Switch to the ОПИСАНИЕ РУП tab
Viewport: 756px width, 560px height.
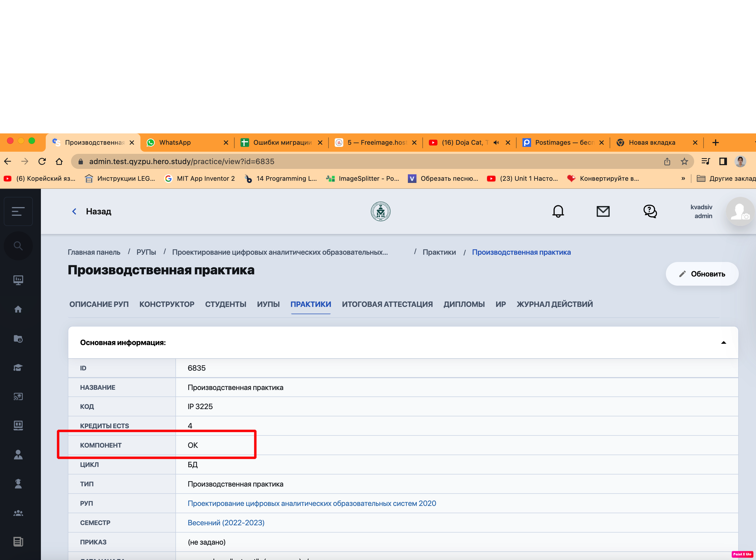[99, 304]
